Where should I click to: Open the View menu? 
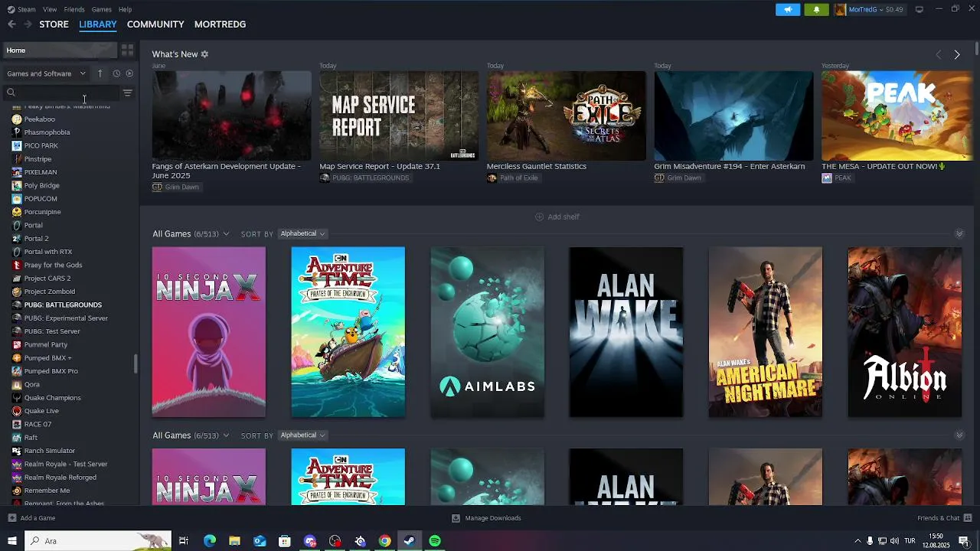[50, 9]
